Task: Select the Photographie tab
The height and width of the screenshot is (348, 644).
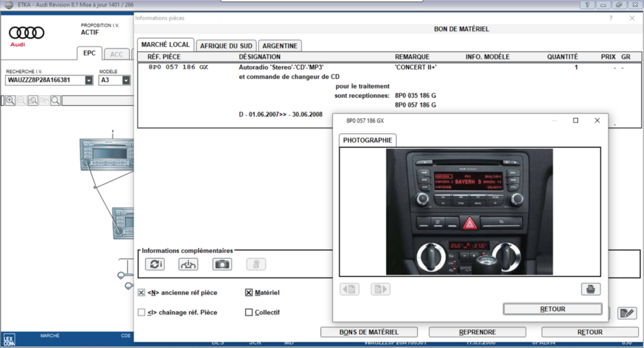Action: tap(368, 141)
